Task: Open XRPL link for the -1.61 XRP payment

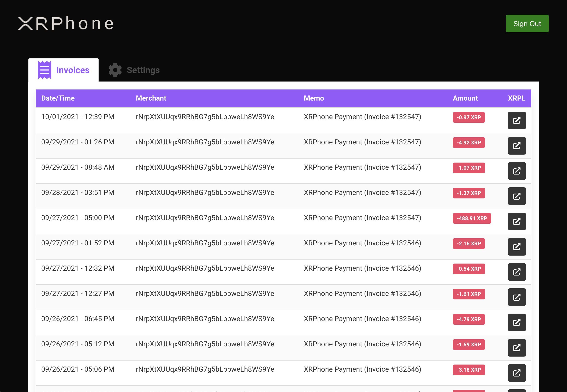Action: tap(517, 297)
